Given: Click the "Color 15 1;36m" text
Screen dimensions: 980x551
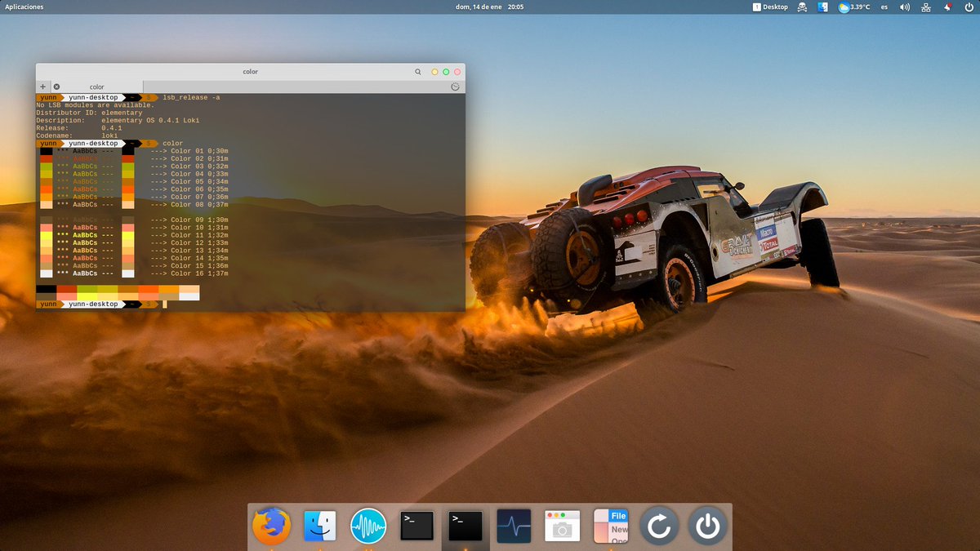Looking at the screenshot, I should point(199,265).
